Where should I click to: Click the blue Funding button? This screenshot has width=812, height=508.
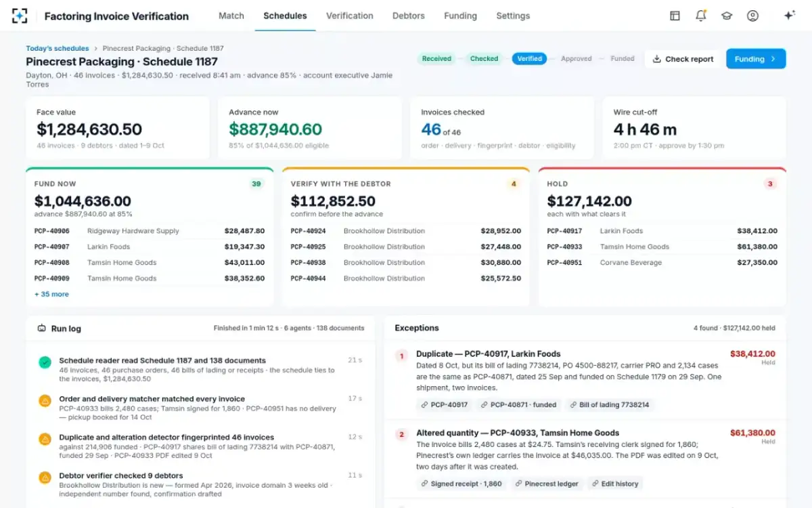(x=756, y=59)
